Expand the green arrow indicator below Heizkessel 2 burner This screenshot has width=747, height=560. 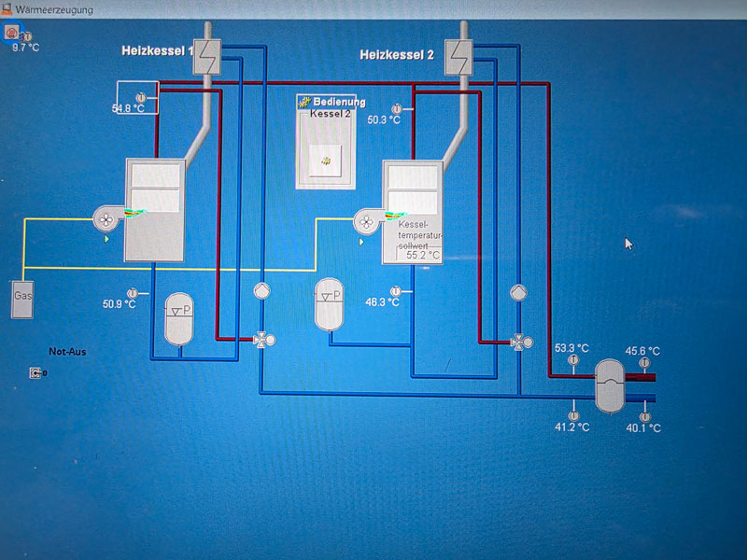coord(361,242)
